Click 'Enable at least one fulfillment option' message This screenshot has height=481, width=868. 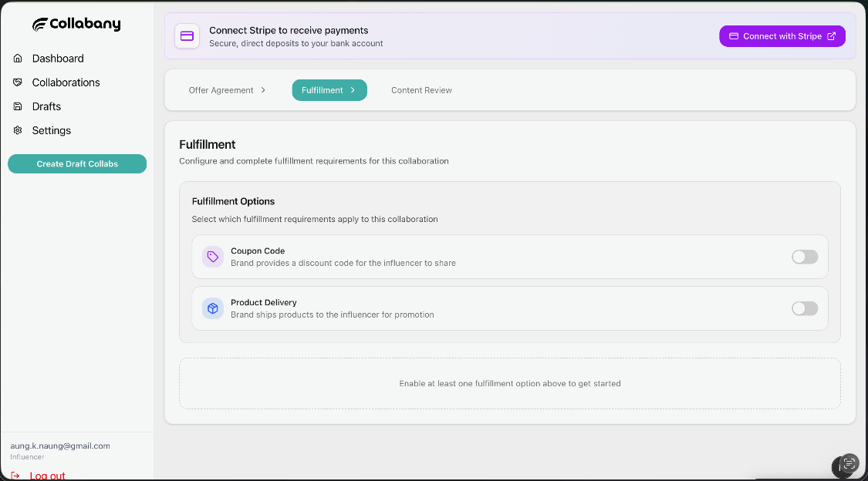pos(510,383)
